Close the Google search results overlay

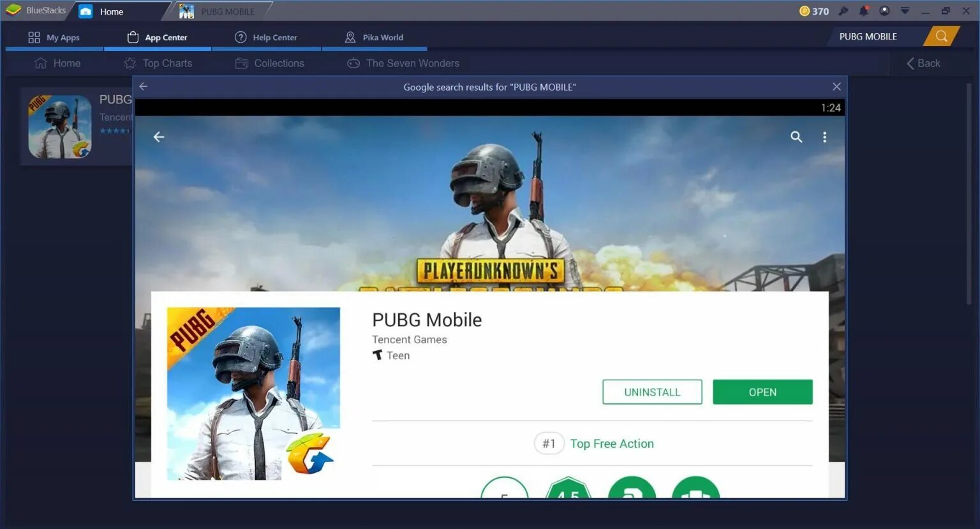(836, 86)
